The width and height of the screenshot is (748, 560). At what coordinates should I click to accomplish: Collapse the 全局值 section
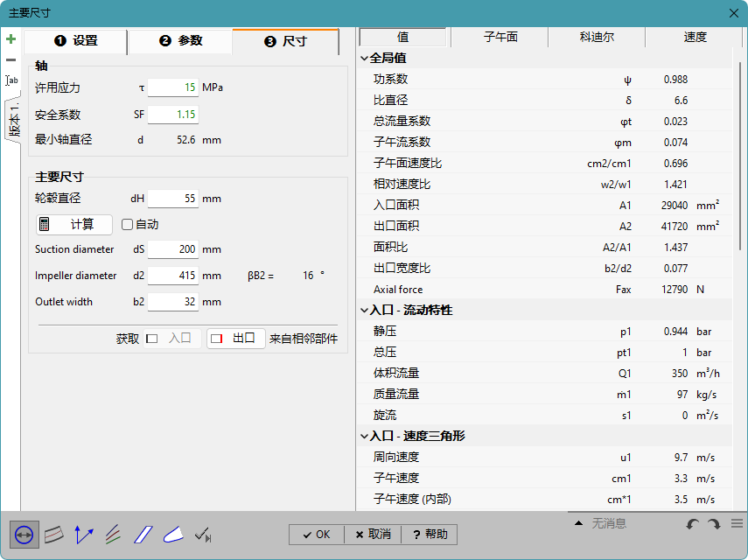(365, 58)
